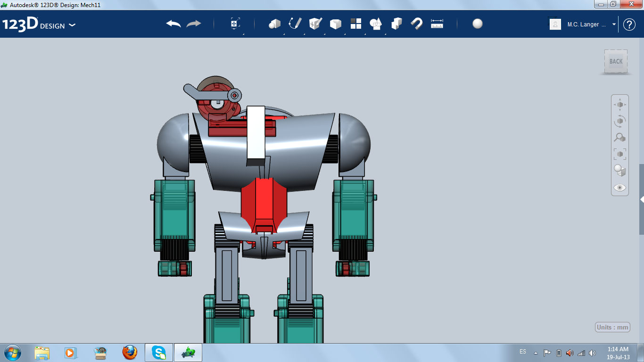
Task: Open the Primitives shapes tool
Action: point(274,24)
